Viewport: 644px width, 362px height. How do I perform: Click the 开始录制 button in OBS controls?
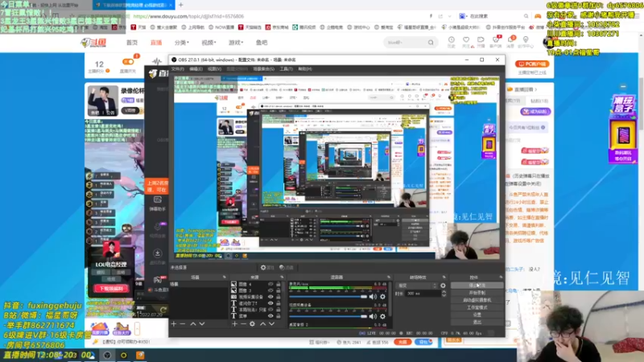coord(477,293)
